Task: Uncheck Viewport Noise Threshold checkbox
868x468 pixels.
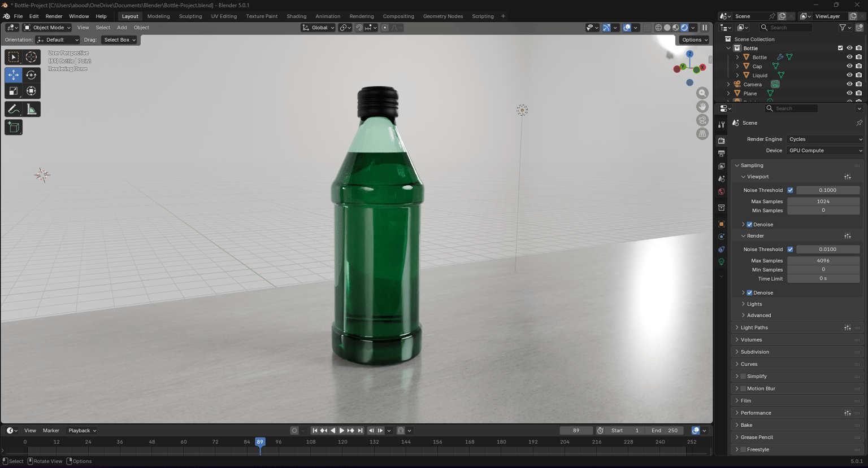Action: click(790, 190)
